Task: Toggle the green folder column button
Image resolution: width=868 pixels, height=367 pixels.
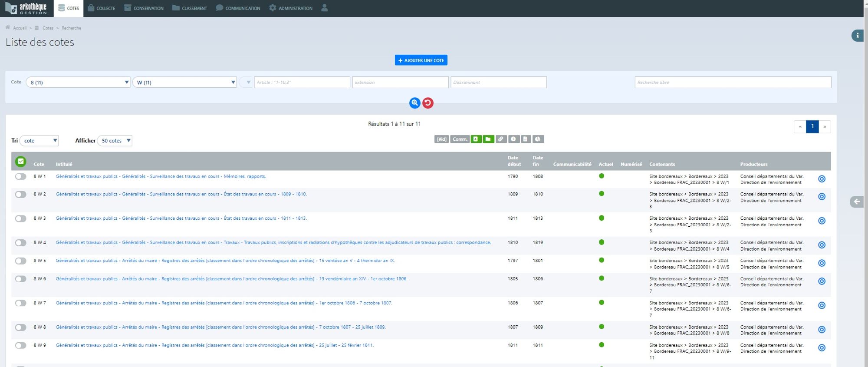Action: 488,139
